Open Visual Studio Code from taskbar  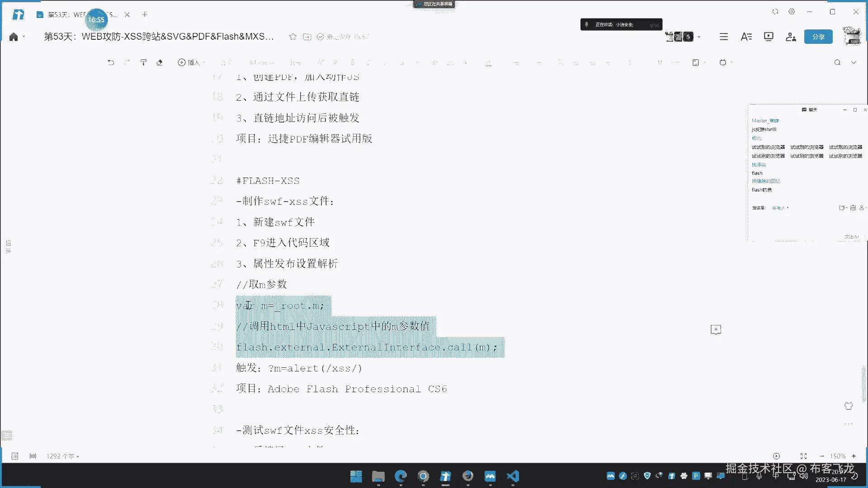click(x=513, y=476)
